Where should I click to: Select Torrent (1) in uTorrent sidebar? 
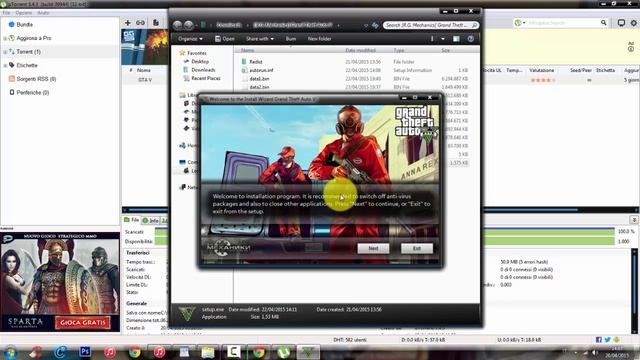click(x=29, y=52)
